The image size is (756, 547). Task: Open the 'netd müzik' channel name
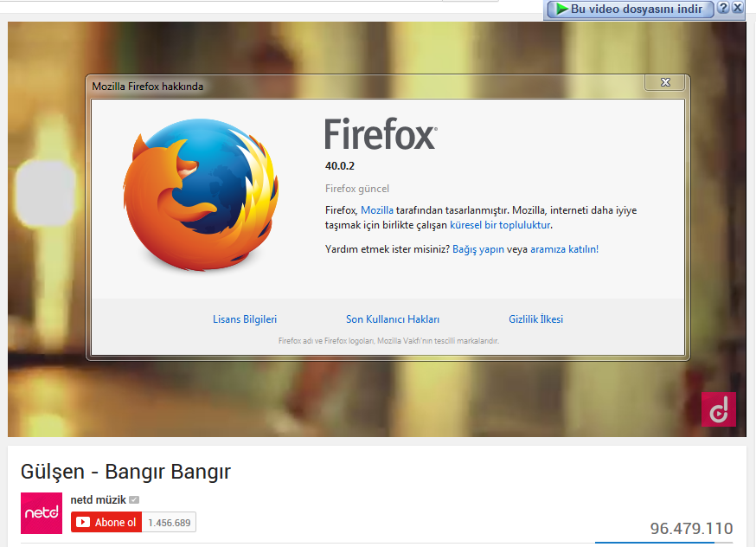click(98, 499)
